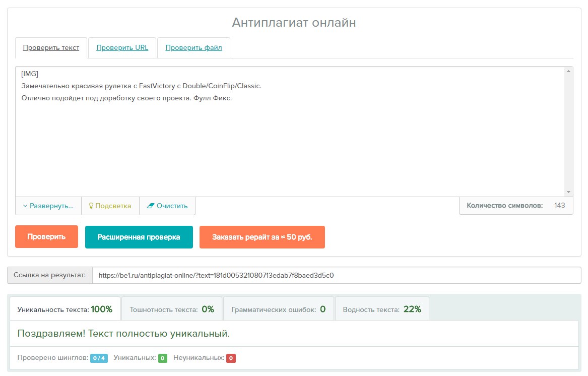The image size is (588, 376).
Task: Show the Грамматических ошибок tab
Action: click(x=278, y=309)
